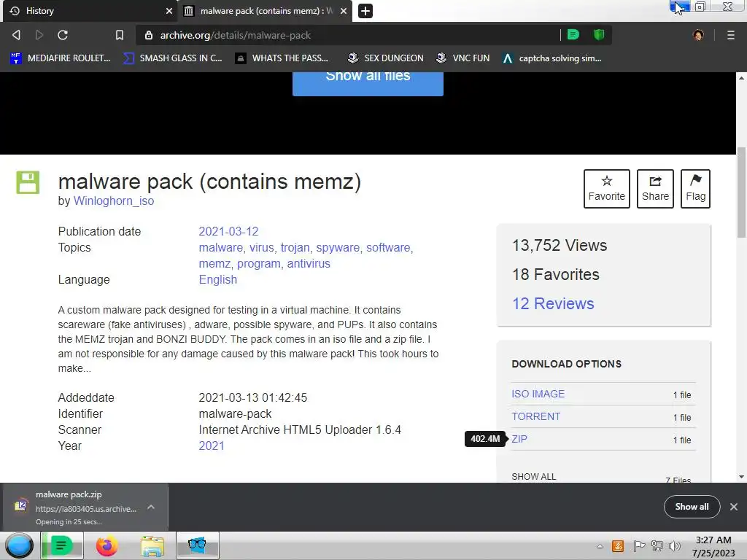Open uploader Winloghorn_iso profile link
This screenshot has height=560, width=747.
[x=113, y=201]
